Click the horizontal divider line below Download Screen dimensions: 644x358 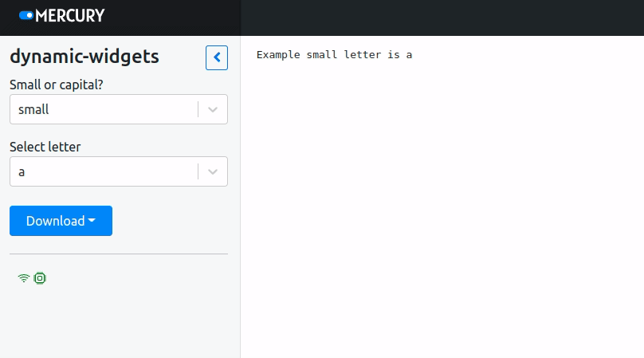pyautogui.click(x=119, y=254)
